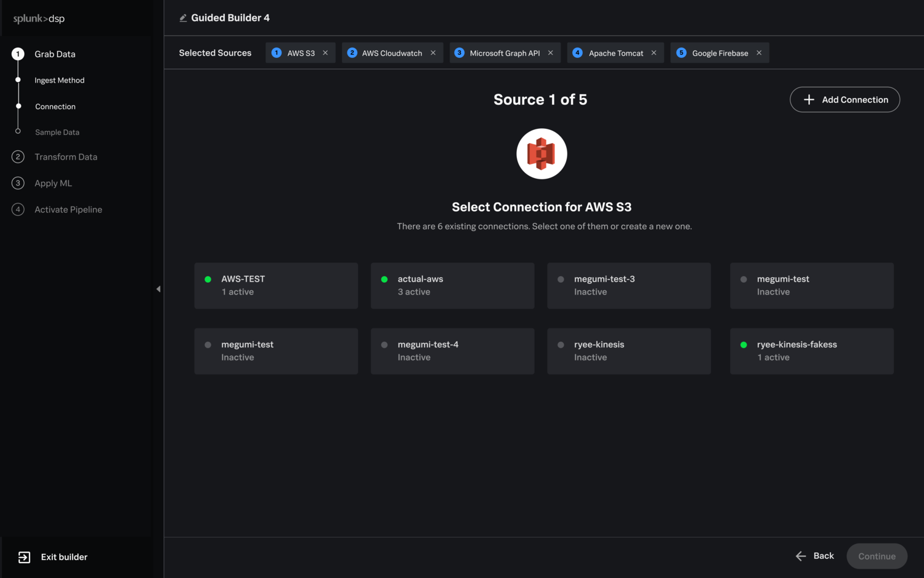Click the exit door icon

(x=24, y=557)
